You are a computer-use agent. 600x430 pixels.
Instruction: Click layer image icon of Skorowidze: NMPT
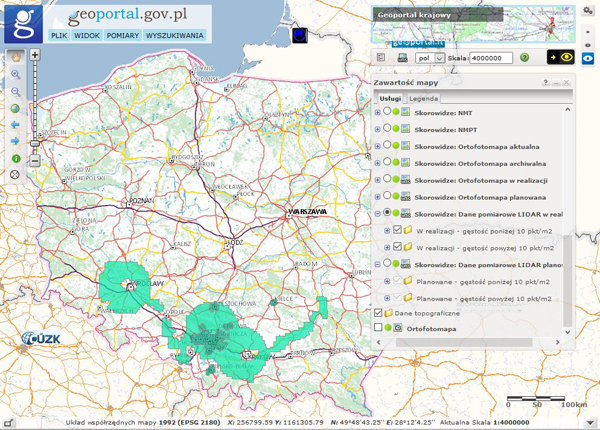406,129
